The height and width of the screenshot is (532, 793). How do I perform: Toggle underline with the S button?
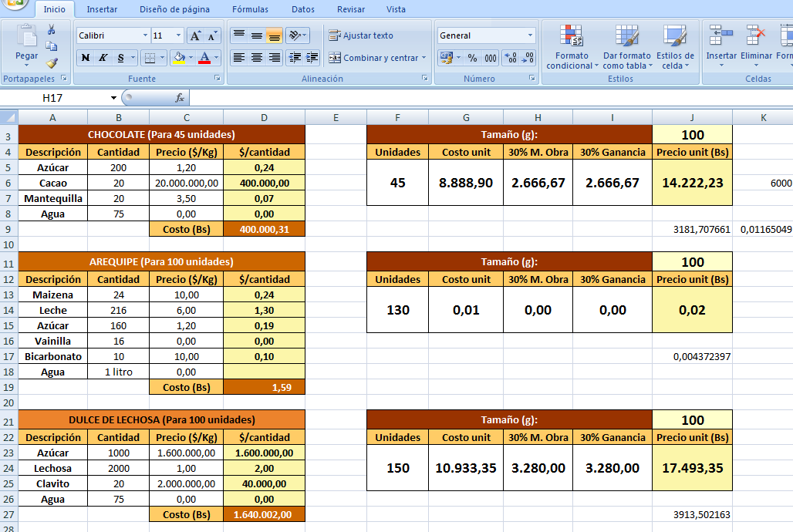tap(120, 58)
